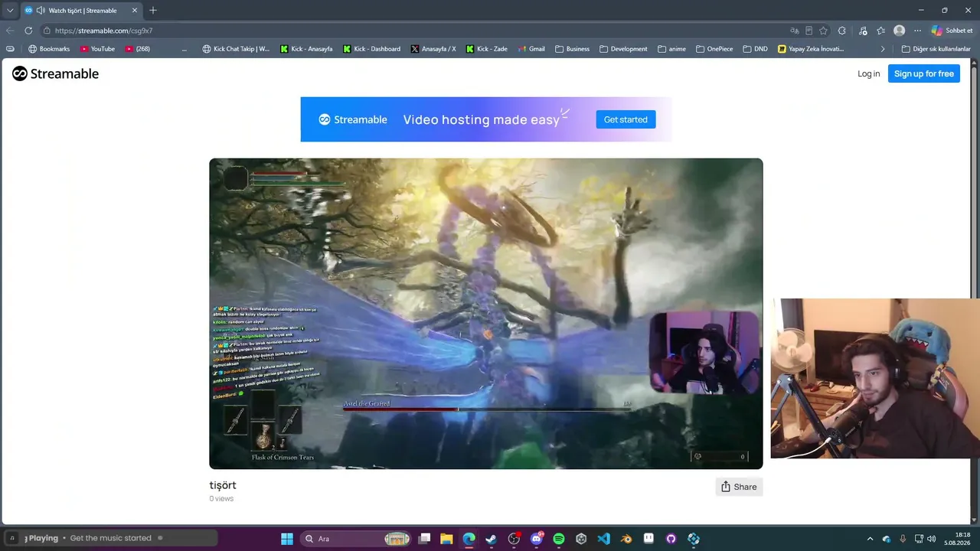The height and width of the screenshot is (551, 980).
Task: Reload the page with the refresh icon
Action: pyautogui.click(x=28, y=31)
